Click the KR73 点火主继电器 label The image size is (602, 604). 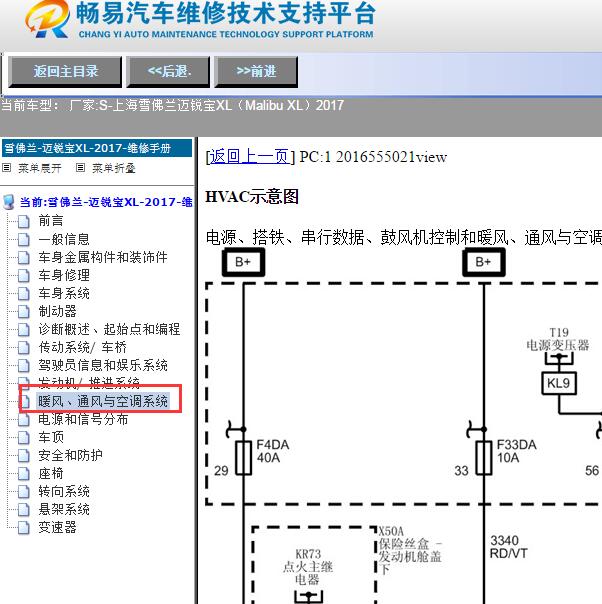308,567
